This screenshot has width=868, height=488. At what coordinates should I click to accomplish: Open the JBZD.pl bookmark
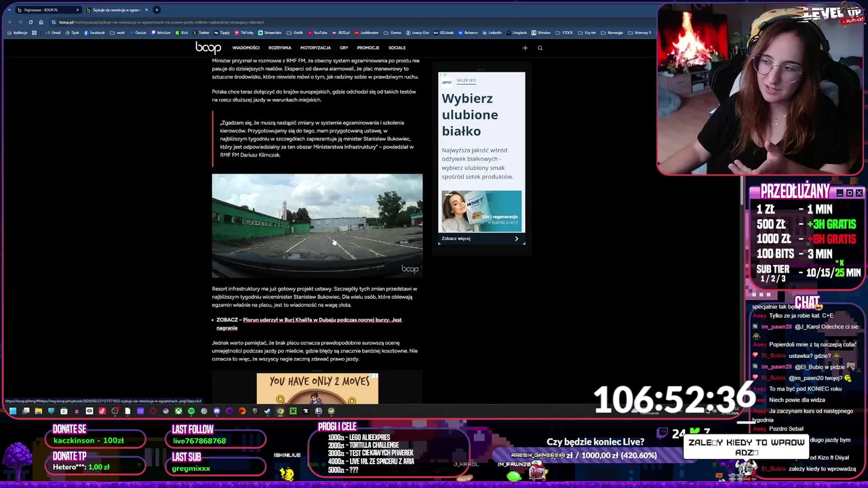(342, 33)
